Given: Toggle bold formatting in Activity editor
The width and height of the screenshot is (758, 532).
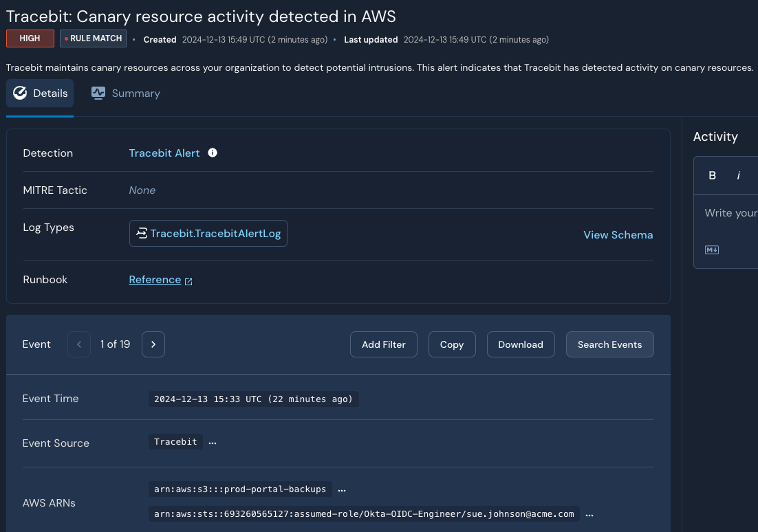Looking at the screenshot, I should point(712,175).
